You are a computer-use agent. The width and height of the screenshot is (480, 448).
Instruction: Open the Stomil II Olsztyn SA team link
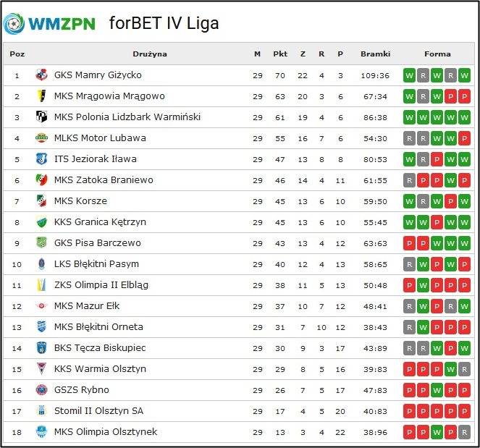[x=98, y=410]
